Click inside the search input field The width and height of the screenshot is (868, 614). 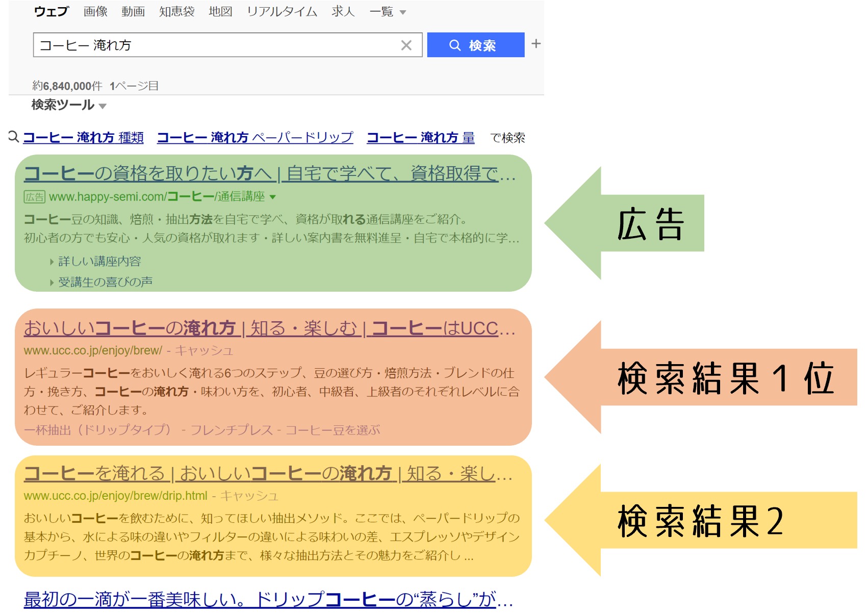(x=204, y=45)
